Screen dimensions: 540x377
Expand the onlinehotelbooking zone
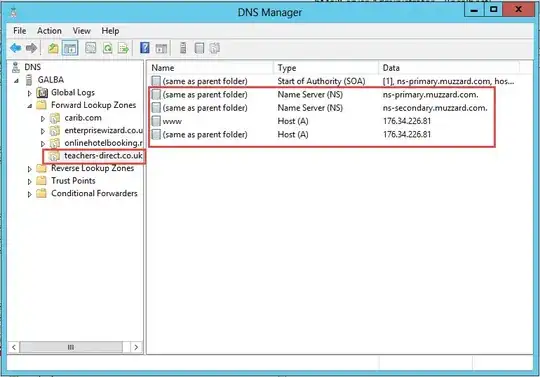[x=43, y=144]
